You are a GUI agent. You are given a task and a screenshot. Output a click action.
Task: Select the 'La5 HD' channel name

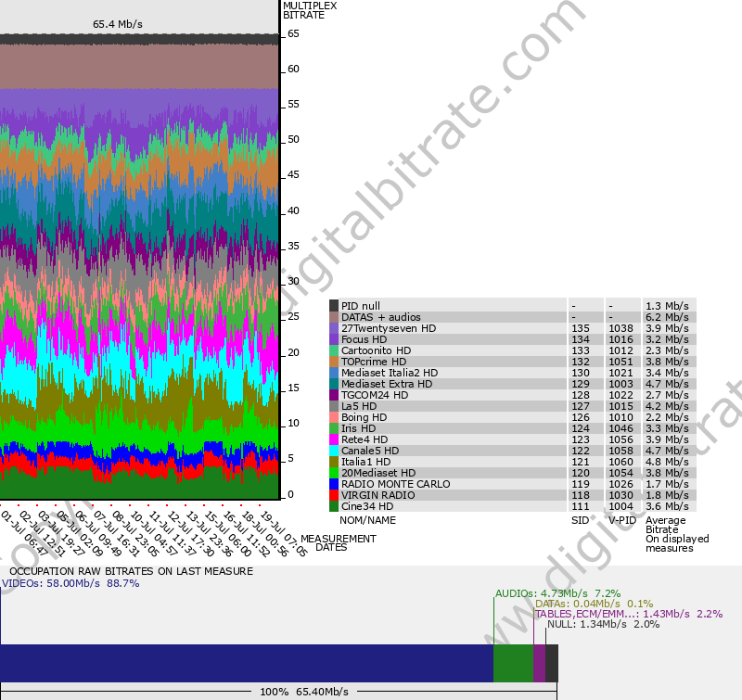coord(359,406)
